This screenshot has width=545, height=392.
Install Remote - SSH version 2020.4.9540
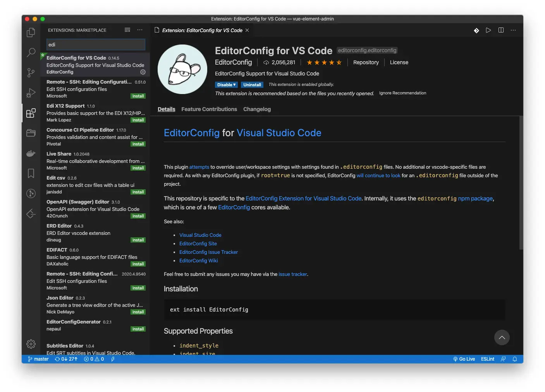pyautogui.click(x=138, y=288)
